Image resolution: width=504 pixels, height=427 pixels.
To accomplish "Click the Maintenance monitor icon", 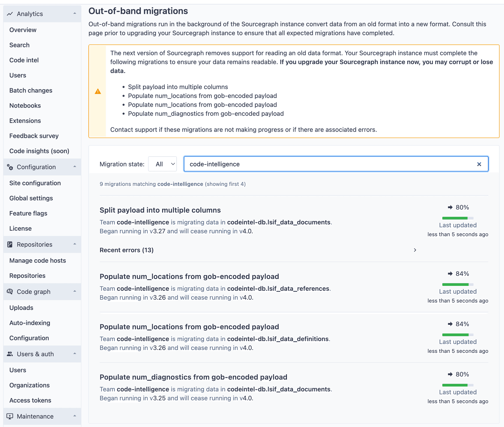I will pos(10,416).
